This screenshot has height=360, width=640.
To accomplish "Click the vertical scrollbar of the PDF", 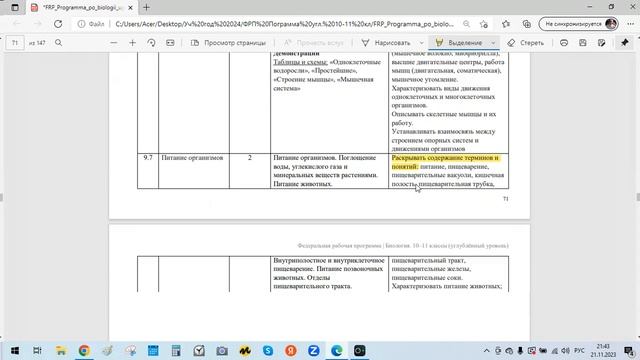I will coord(637,197).
